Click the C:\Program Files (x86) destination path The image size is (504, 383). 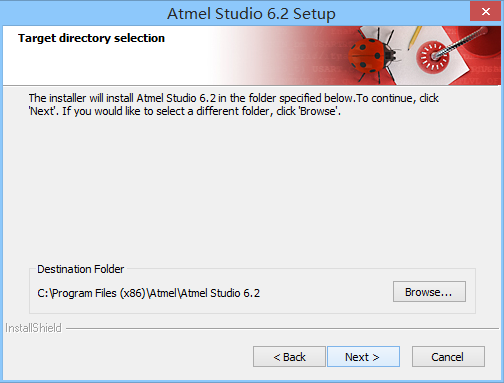tap(149, 293)
